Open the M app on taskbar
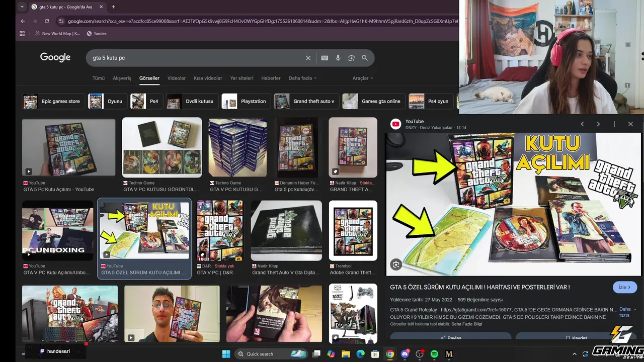 (449, 354)
